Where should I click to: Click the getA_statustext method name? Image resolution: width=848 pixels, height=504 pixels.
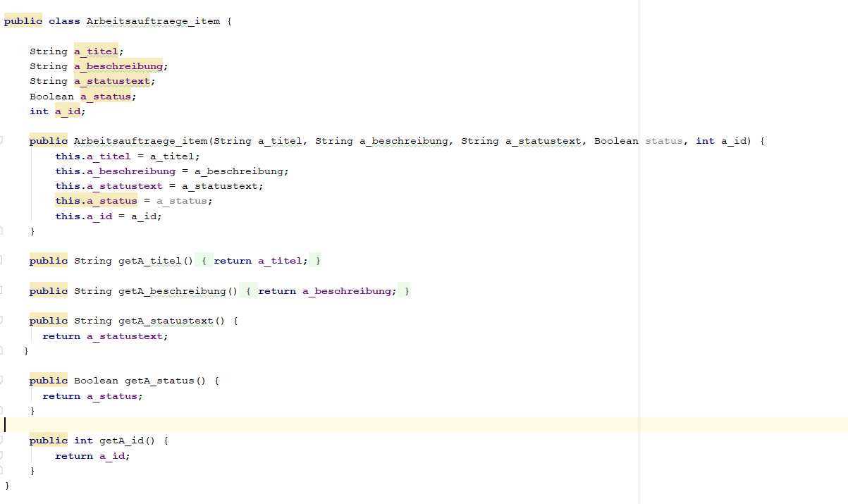[166, 321]
